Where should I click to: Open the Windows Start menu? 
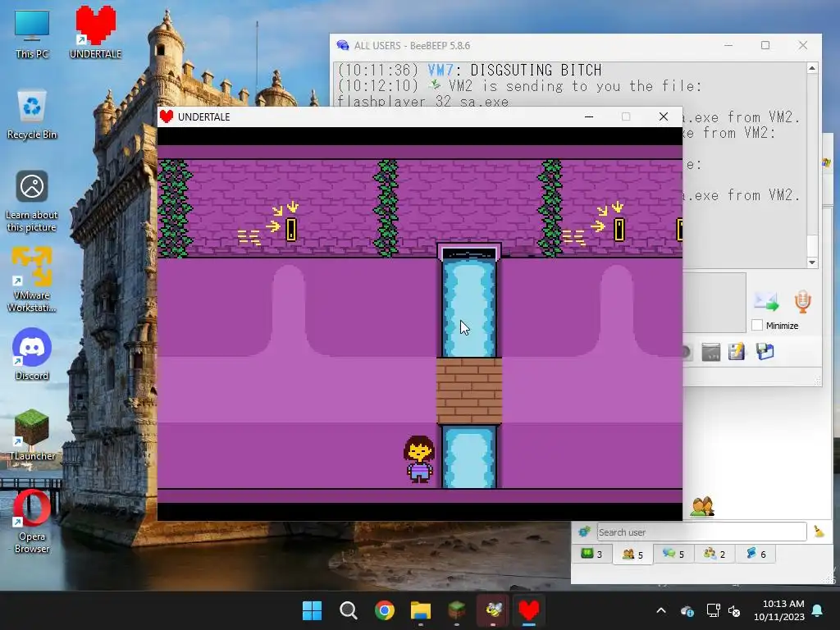coord(312,610)
